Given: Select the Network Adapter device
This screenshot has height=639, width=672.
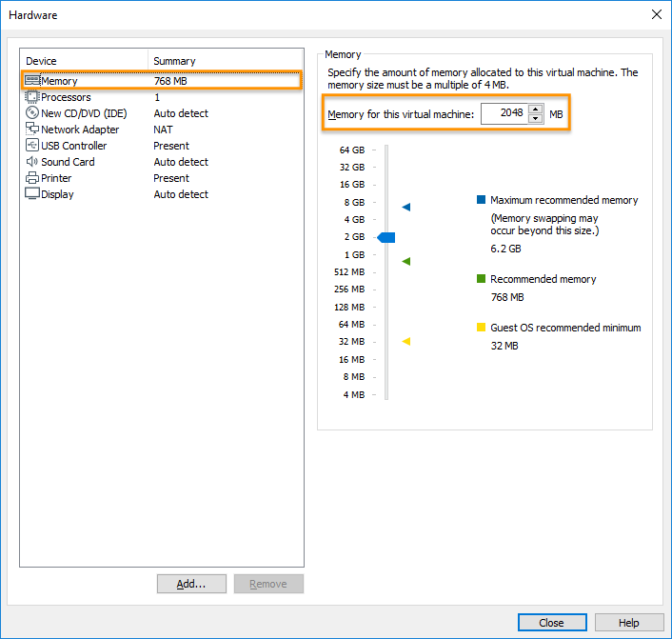Looking at the screenshot, I should 80,130.
